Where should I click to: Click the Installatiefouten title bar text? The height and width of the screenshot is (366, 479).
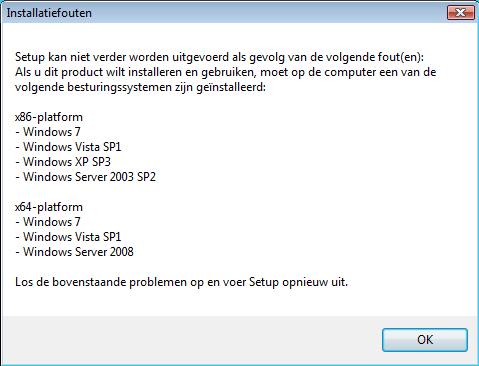(49, 13)
